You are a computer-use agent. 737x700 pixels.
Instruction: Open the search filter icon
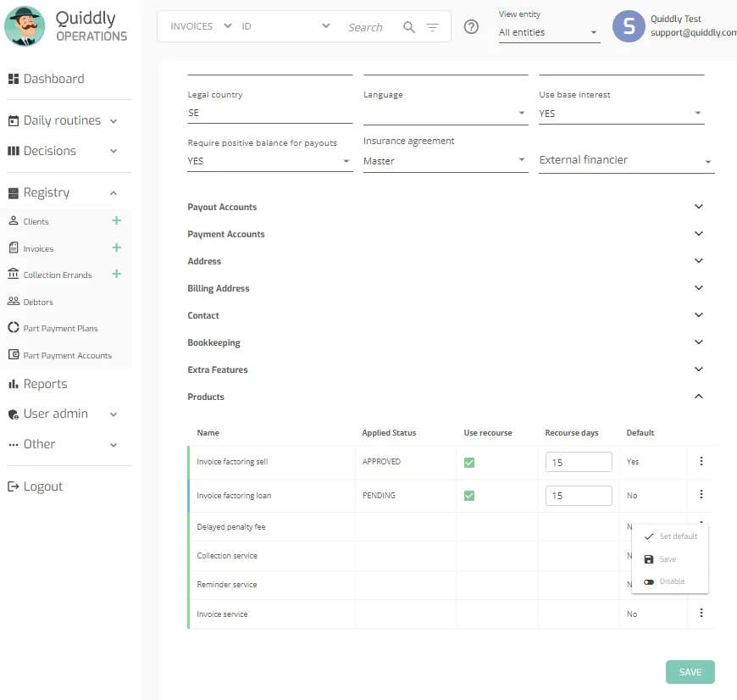click(x=432, y=27)
